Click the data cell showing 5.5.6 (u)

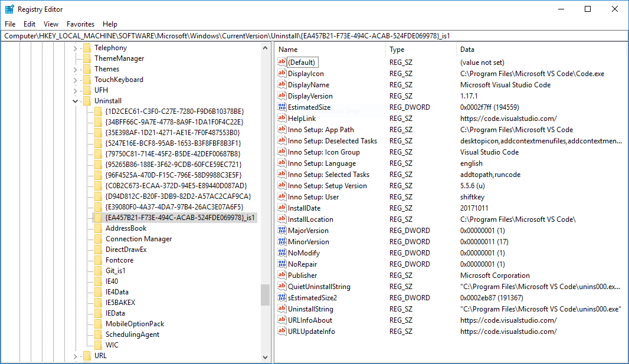(x=473, y=186)
